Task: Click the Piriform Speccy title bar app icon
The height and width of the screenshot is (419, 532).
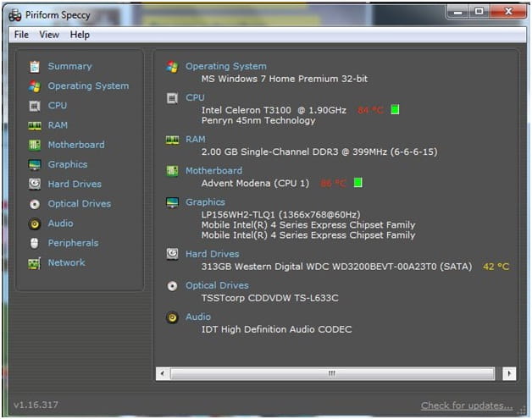Action: [x=15, y=15]
